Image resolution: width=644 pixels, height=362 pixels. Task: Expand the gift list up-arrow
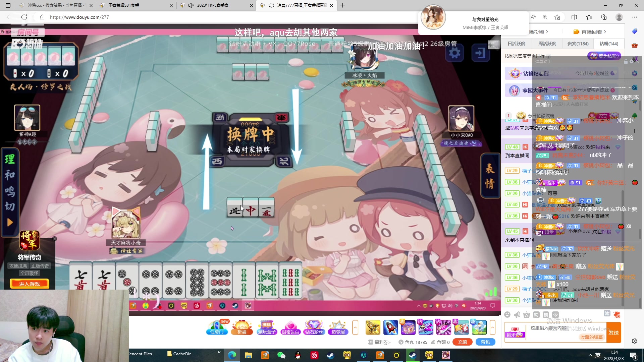tap(492, 327)
